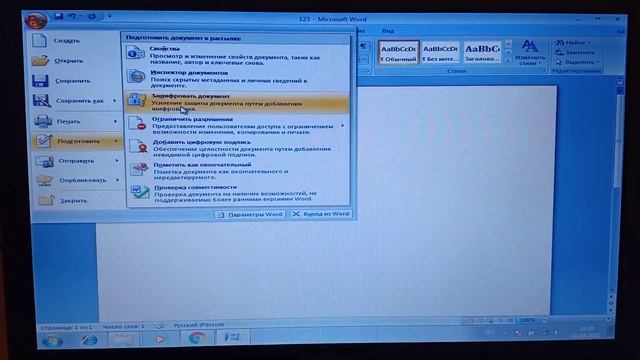Apply the Заголовок style
The width and height of the screenshot is (640, 360).
pos(482,52)
